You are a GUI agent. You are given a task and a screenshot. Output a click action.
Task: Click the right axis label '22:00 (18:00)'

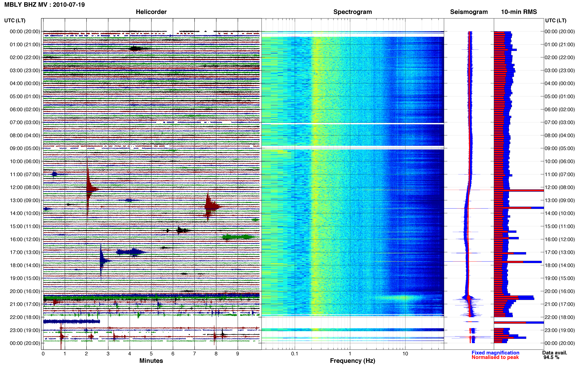(x=560, y=317)
